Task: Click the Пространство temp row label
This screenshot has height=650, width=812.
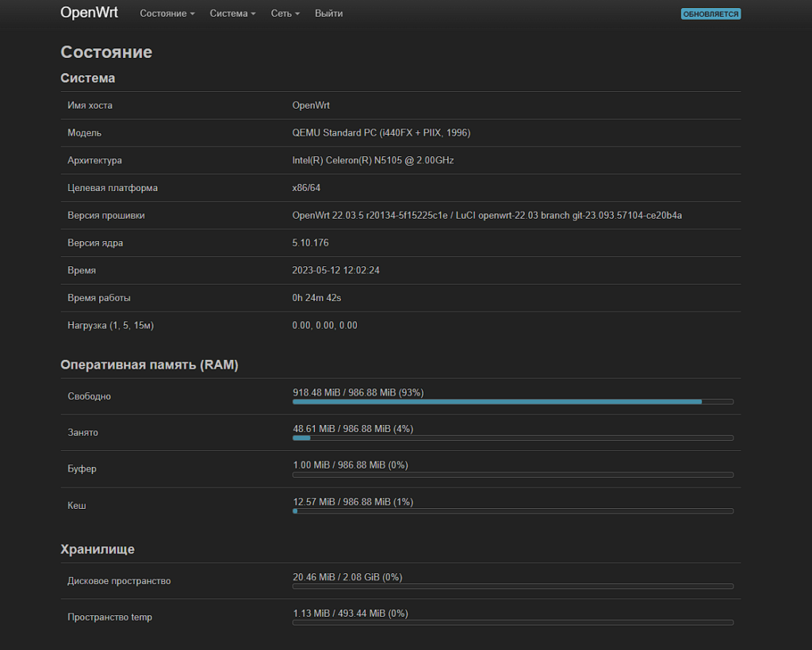Action: [x=109, y=617]
